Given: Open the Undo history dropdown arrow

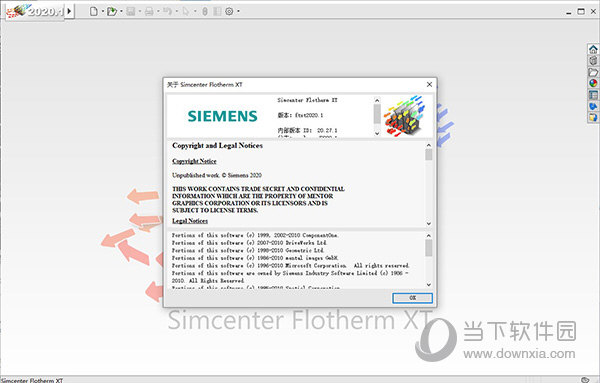Looking at the screenshot, I should pos(176,11).
